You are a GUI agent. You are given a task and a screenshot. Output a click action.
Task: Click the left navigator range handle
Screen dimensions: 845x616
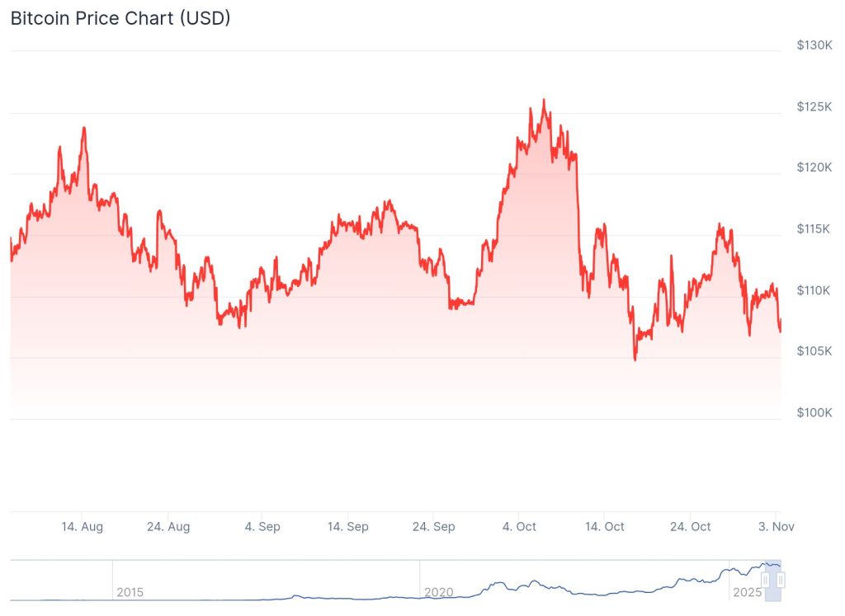(766, 581)
